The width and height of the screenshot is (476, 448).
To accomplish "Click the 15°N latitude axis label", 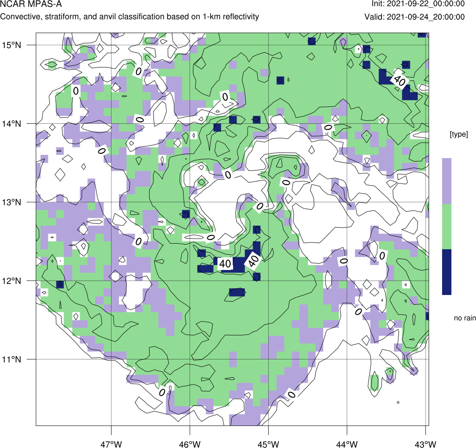I will tap(11, 45).
